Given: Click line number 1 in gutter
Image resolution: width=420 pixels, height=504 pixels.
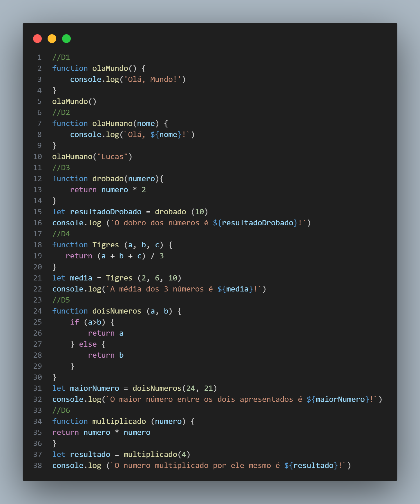Looking at the screenshot, I should [x=39, y=57].
